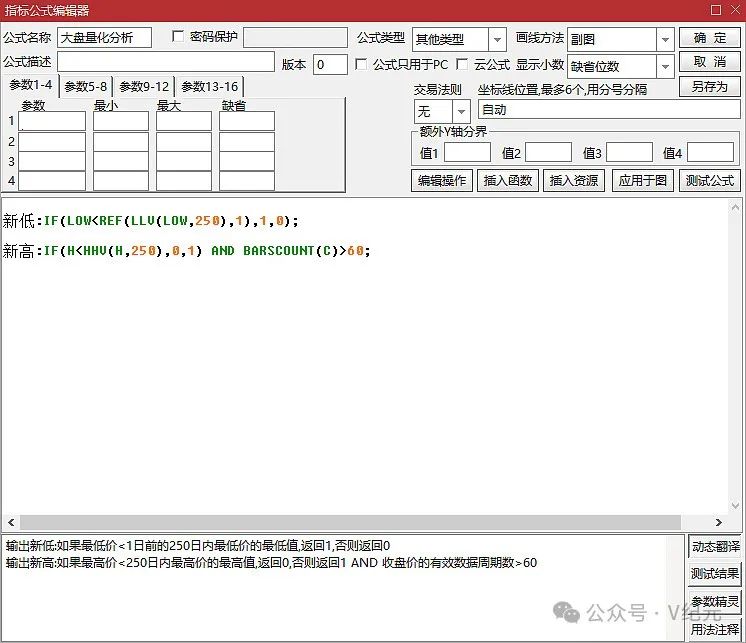This screenshot has width=746, height=643.
Task: Click the editor scroll-up arrow
Action: point(735,207)
